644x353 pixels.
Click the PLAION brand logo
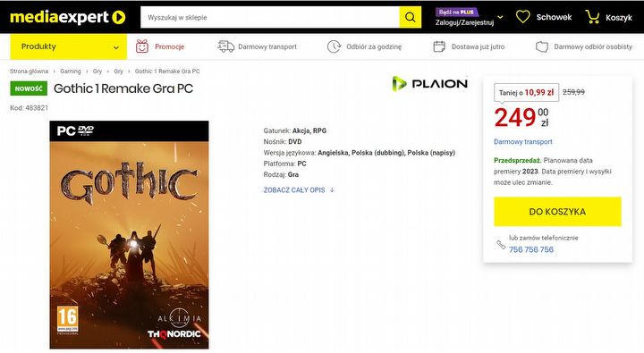[x=429, y=84]
